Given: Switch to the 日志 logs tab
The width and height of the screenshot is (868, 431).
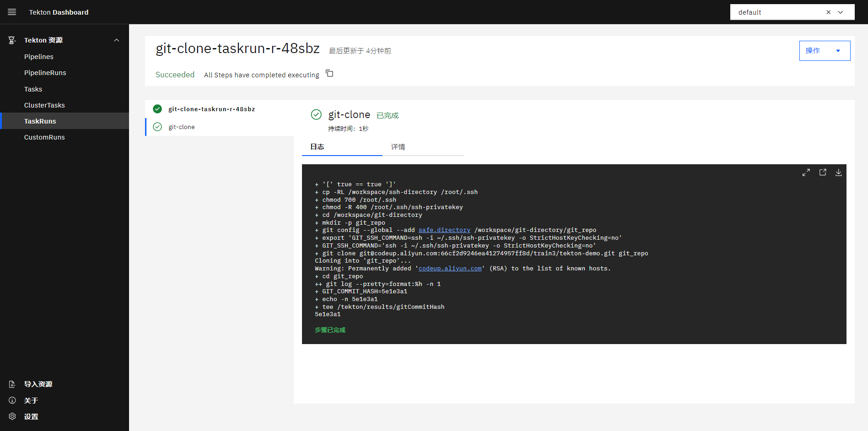Looking at the screenshot, I should click(342, 147).
